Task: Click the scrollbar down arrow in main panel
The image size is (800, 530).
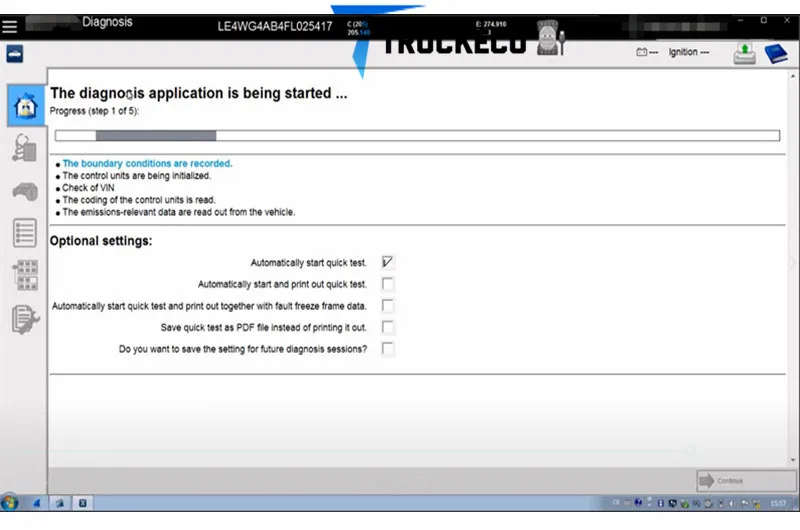Action: point(793,460)
